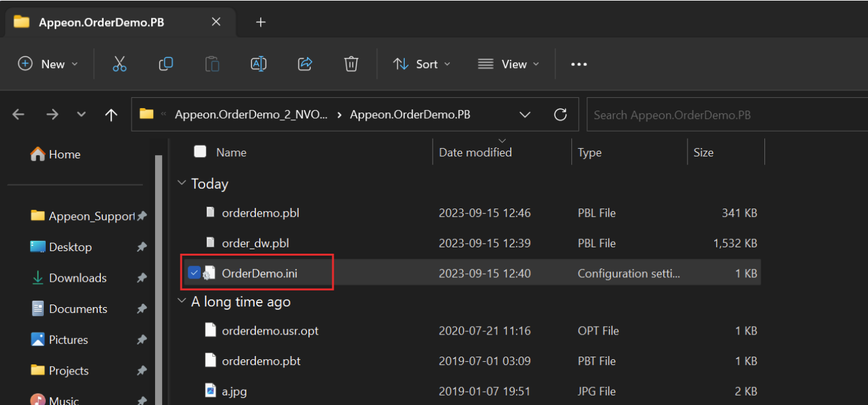Click the a.jpg image file icon
The height and width of the screenshot is (405, 868).
[x=210, y=390]
